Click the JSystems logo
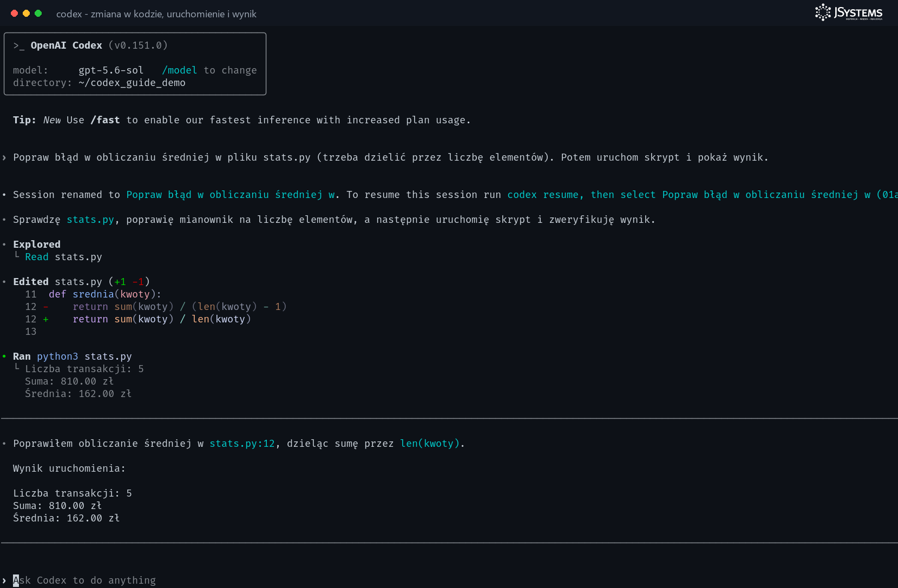898x588 pixels. [x=849, y=12]
